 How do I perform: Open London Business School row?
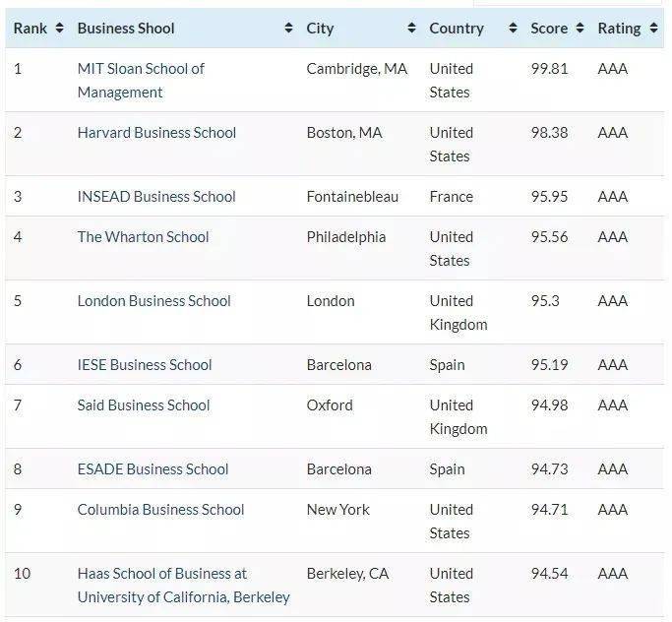(x=153, y=301)
